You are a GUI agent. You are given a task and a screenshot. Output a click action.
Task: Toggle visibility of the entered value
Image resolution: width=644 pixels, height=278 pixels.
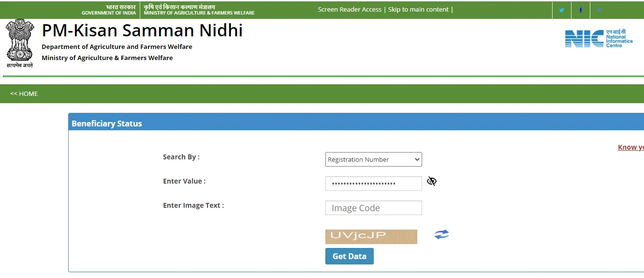(432, 181)
